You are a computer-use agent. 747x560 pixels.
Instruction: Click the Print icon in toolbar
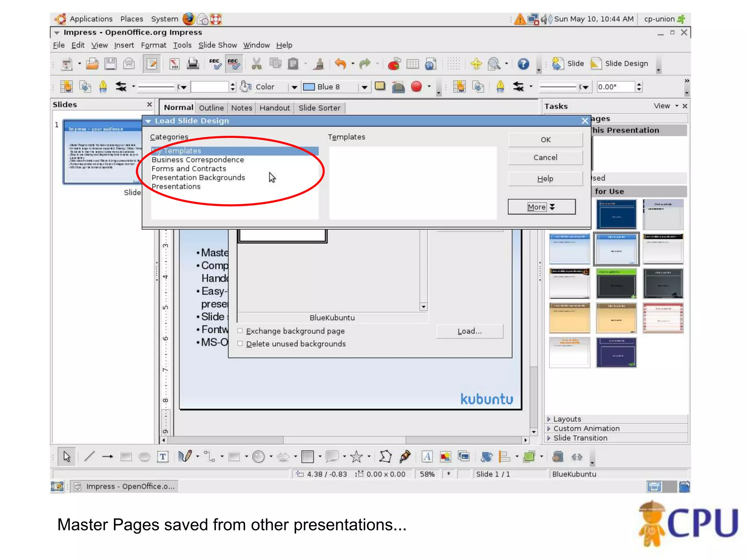193,64
